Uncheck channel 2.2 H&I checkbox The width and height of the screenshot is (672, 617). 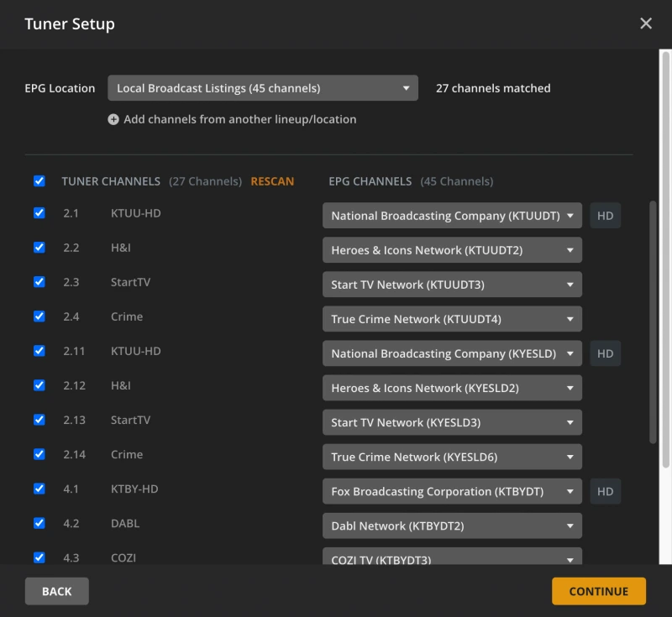pyautogui.click(x=39, y=248)
